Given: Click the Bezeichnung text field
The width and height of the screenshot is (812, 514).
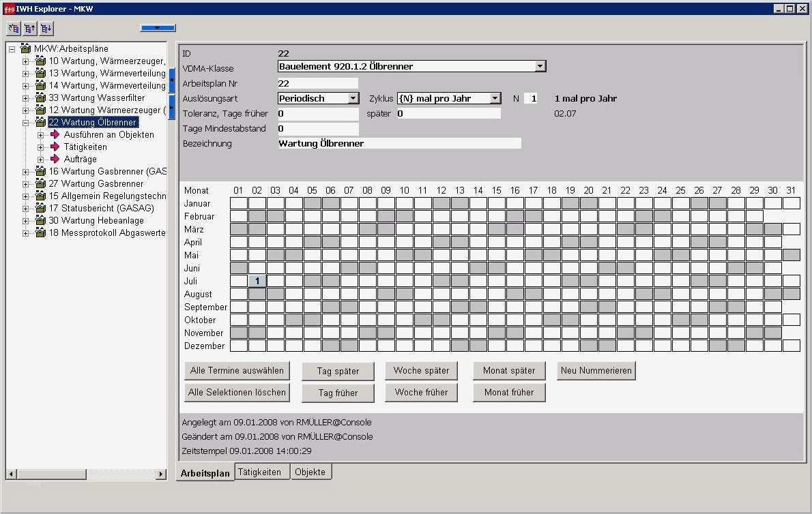Looking at the screenshot, I should tap(399, 144).
